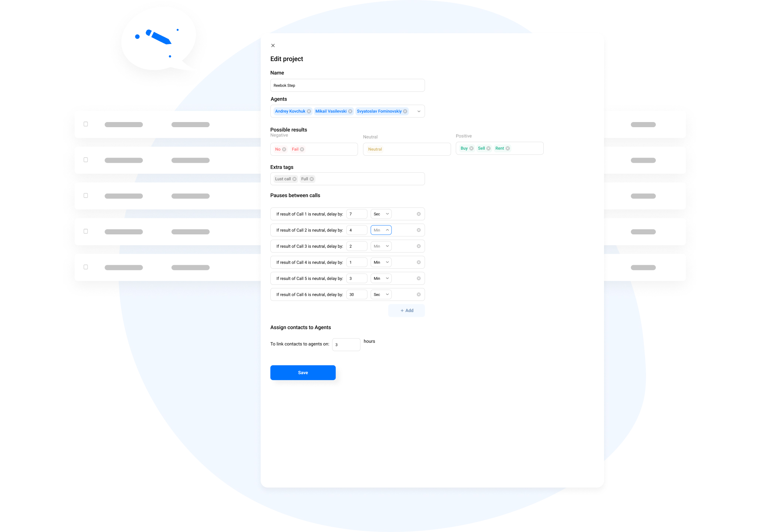Expand the Agents dropdown

[418, 111]
